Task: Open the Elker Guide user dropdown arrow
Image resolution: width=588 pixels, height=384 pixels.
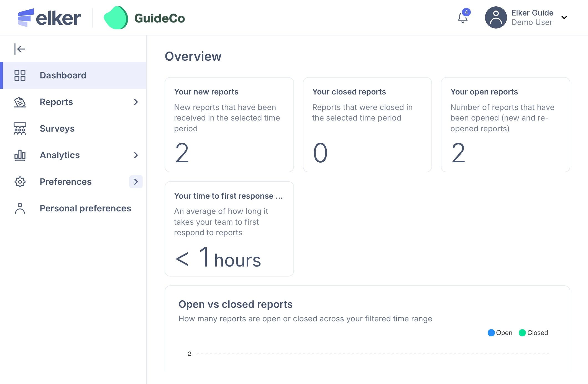Action: click(564, 17)
